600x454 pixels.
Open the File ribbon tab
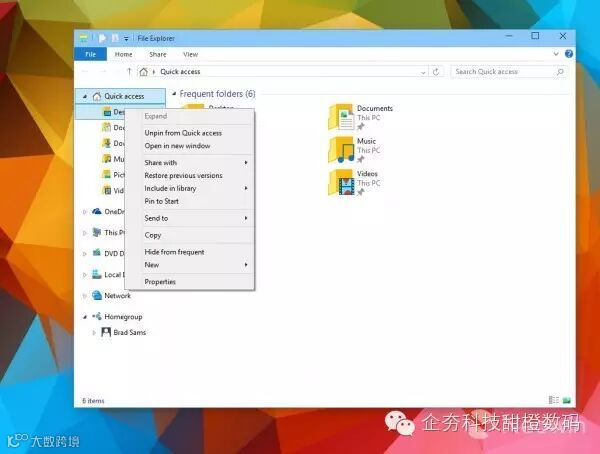(x=90, y=54)
